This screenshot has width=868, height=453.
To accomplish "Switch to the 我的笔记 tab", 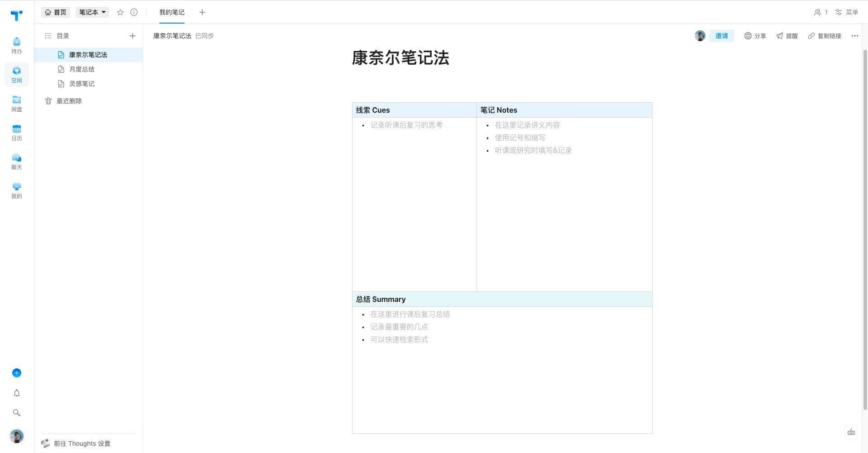I will [x=172, y=12].
